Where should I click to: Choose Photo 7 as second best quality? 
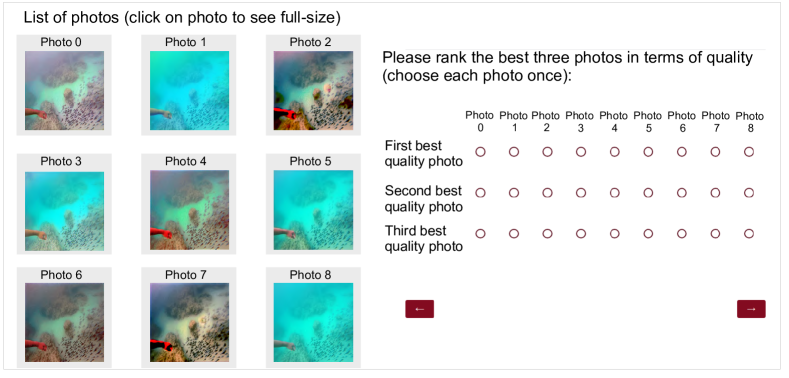(715, 193)
